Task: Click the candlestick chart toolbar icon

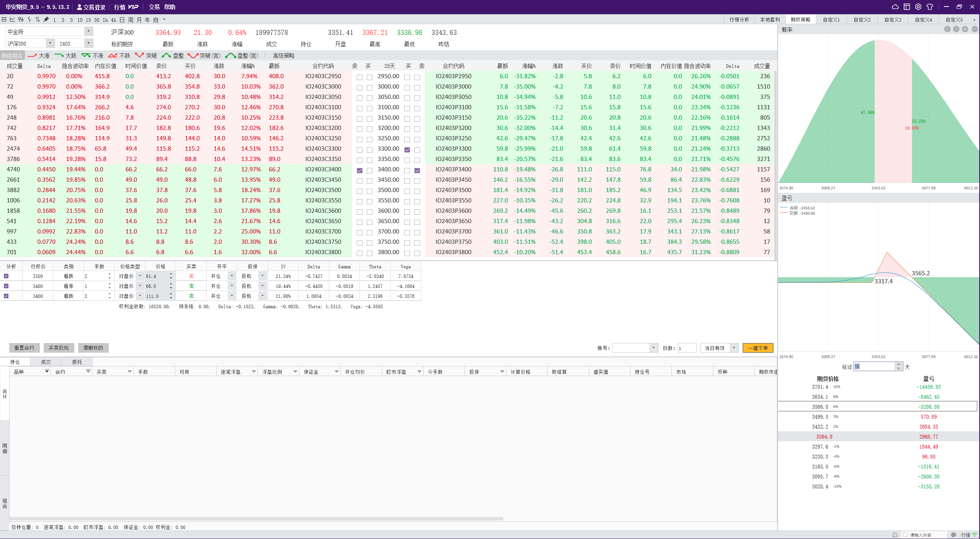Action: coord(21,20)
